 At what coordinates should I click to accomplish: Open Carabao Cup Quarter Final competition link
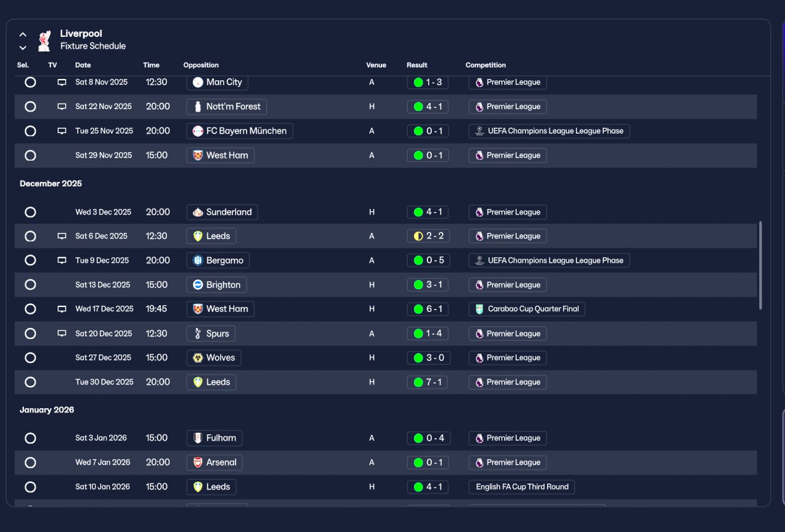(527, 309)
